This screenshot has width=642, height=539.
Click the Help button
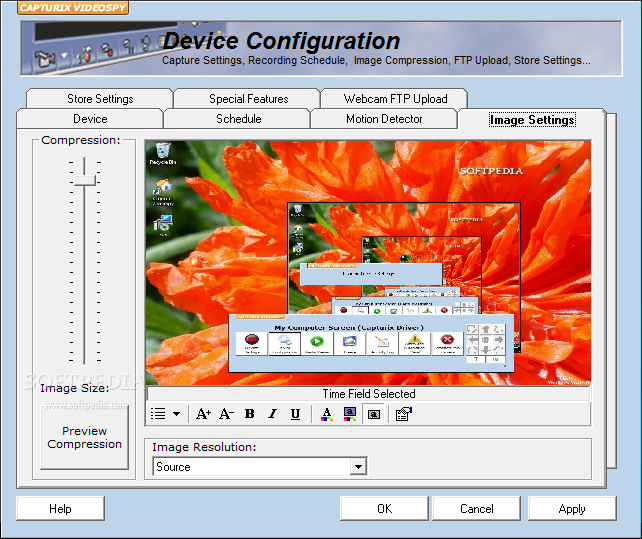point(60,509)
